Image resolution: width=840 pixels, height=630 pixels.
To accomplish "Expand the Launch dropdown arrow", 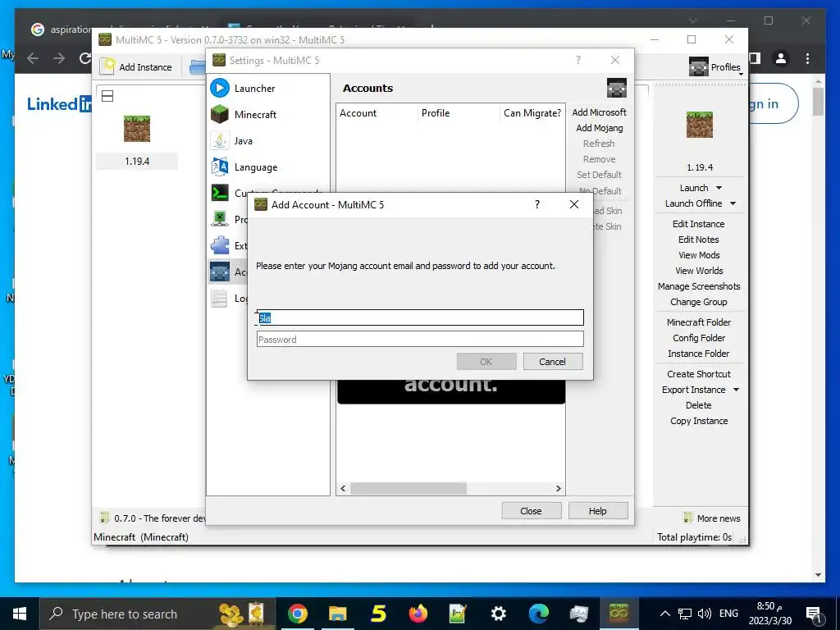I will point(719,188).
